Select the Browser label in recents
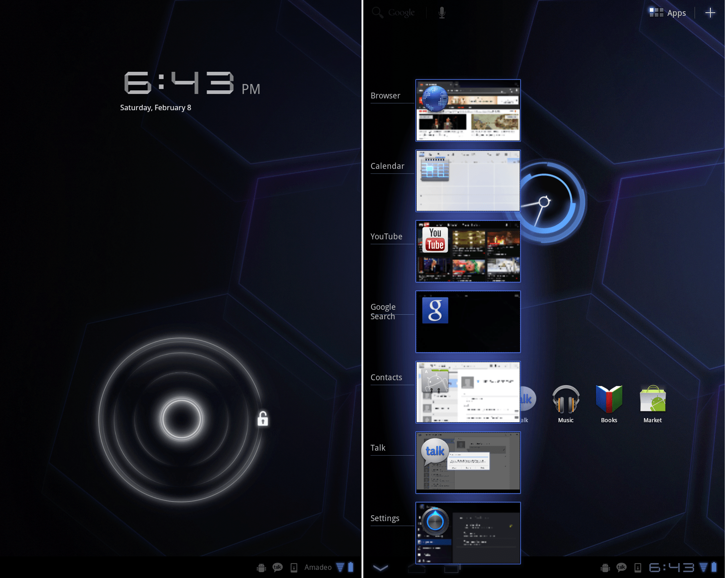The width and height of the screenshot is (728, 578). point(385,96)
